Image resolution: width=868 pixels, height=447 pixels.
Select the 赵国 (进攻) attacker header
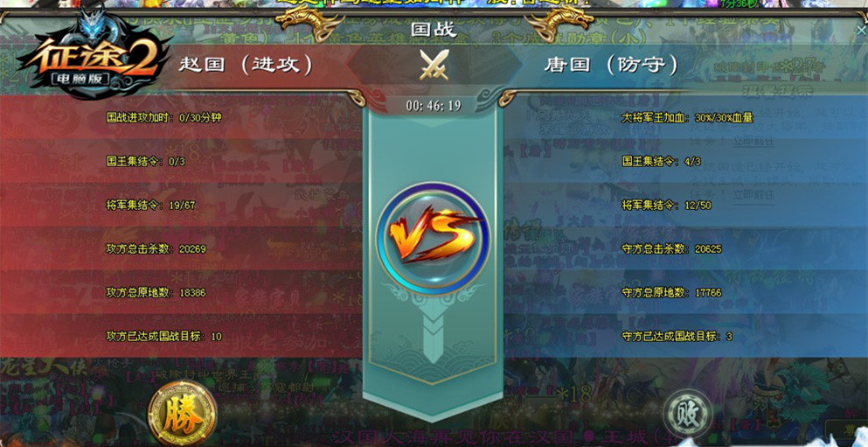tap(246, 65)
